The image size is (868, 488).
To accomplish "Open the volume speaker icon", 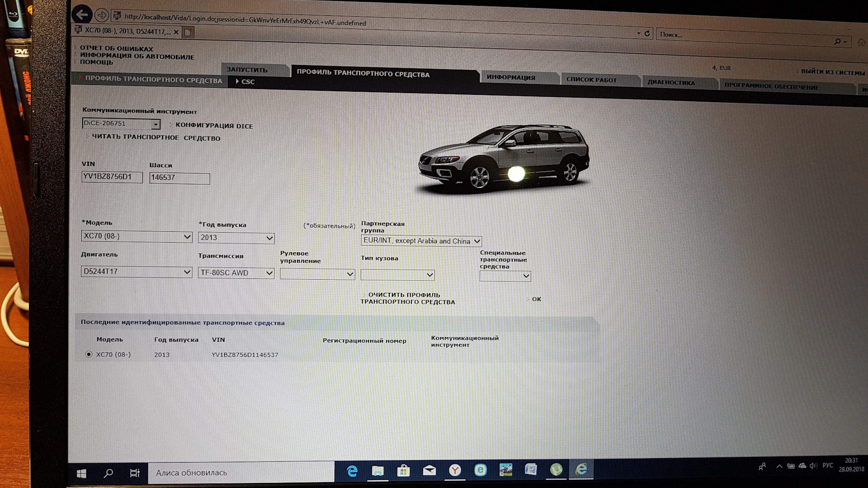I will [813, 466].
